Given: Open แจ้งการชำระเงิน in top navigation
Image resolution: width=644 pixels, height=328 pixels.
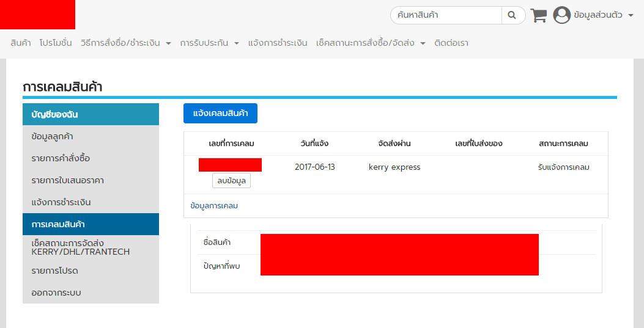Looking at the screenshot, I should tap(278, 43).
